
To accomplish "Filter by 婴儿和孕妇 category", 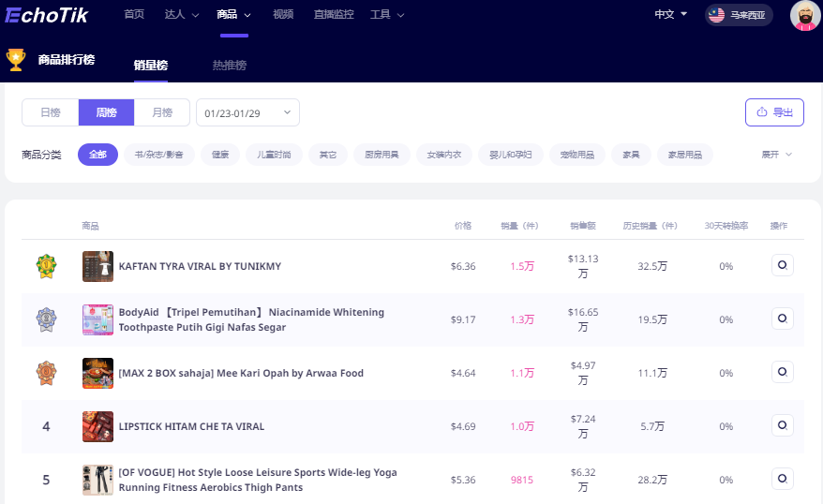I will click(x=511, y=155).
